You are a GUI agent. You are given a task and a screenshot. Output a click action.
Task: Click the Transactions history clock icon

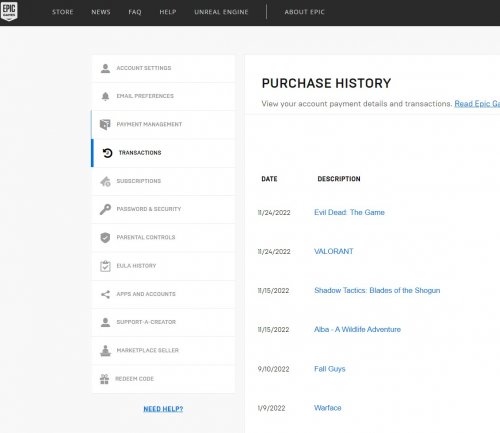[107, 153]
